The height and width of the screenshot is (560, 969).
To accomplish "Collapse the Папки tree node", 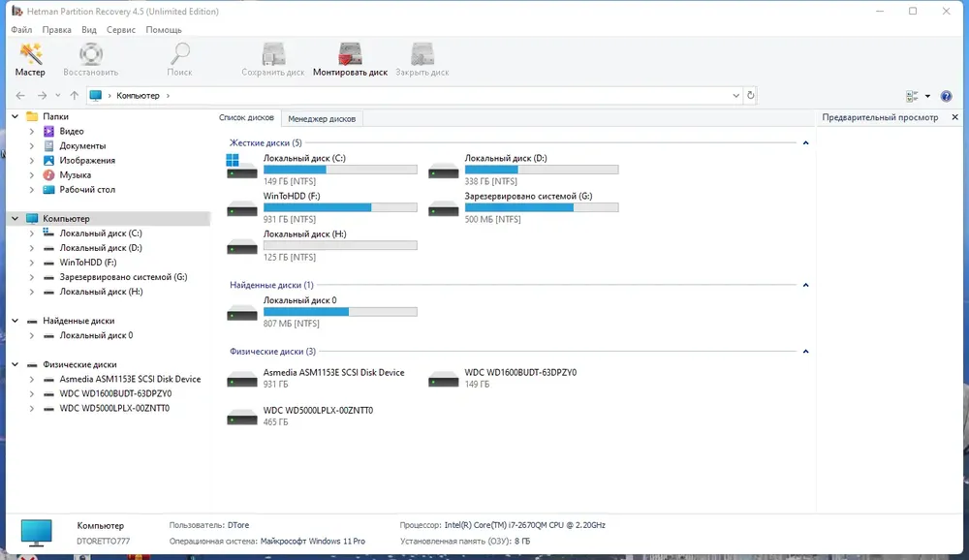I will (x=16, y=116).
